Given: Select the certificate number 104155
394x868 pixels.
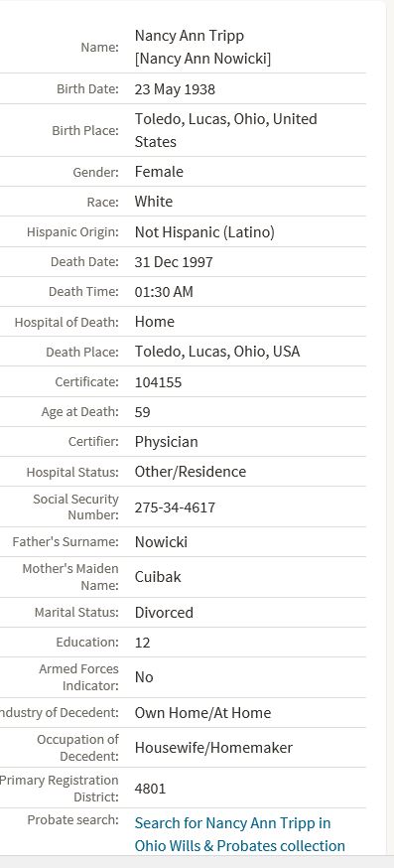Looking at the screenshot, I should pos(158,382).
